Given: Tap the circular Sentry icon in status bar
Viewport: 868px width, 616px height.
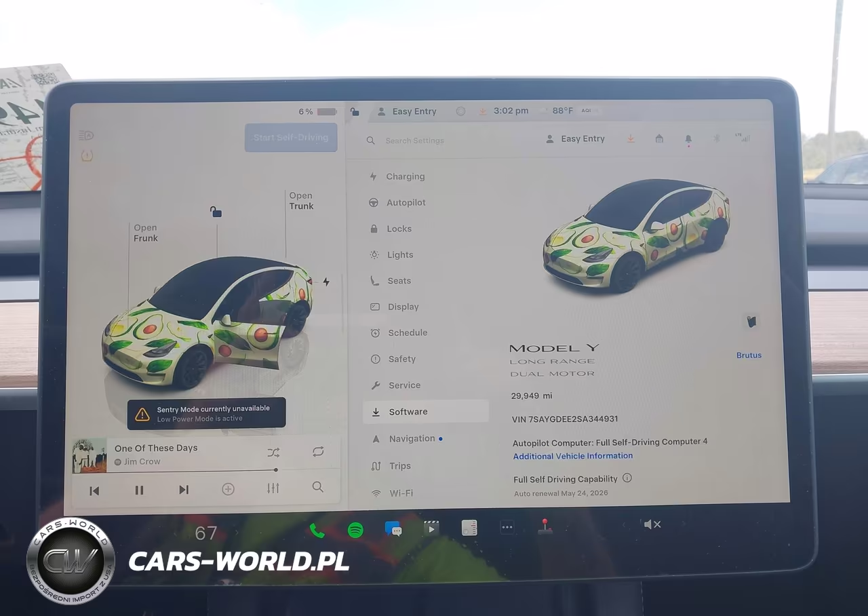Looking at the screenshot, I should [460, 111].
